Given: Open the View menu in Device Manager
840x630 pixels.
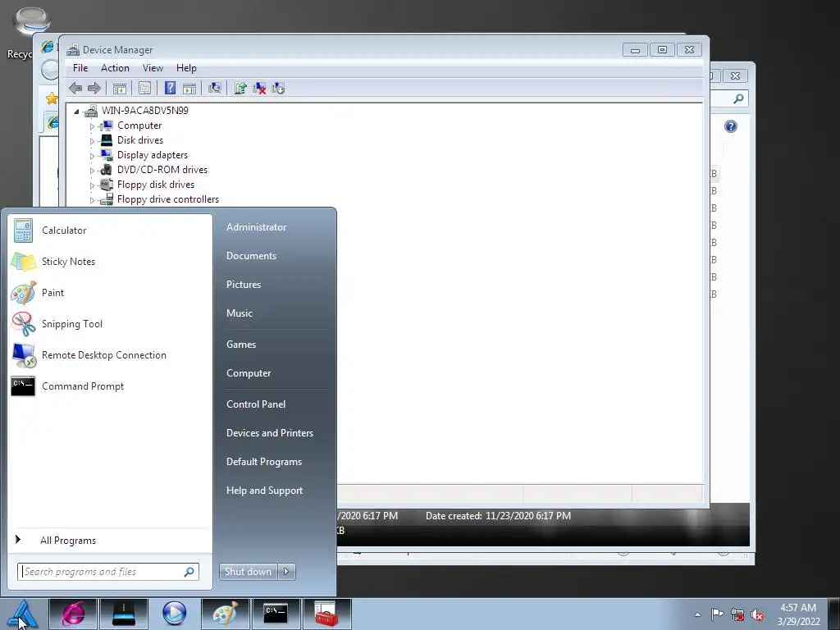Looking at the screenshot, I should (x=153, y=68).
